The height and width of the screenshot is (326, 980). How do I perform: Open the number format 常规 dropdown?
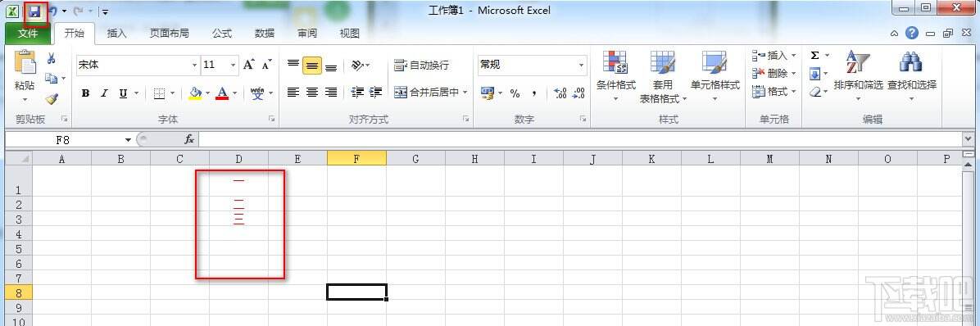tap(581, 65)
